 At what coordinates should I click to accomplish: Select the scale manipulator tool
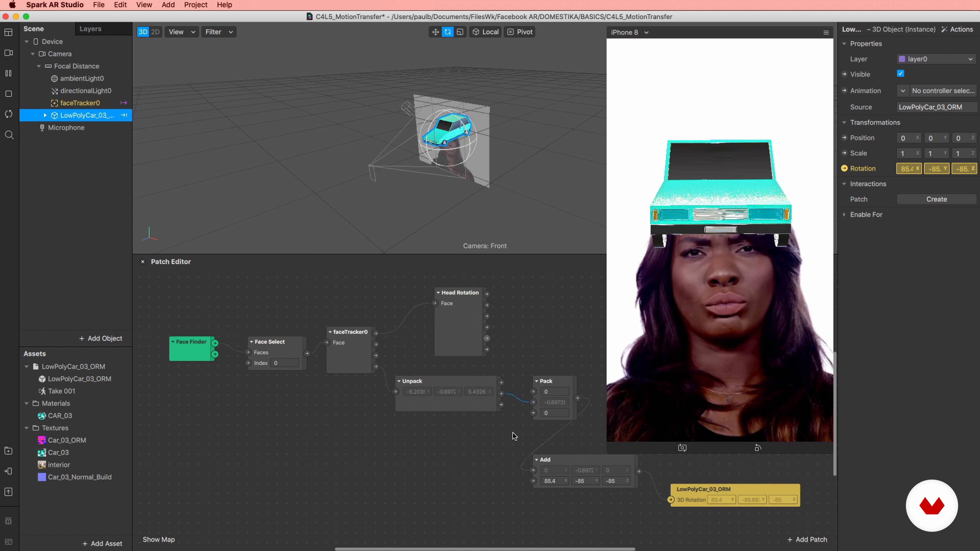pyautogui.click(x=460, y=32)
